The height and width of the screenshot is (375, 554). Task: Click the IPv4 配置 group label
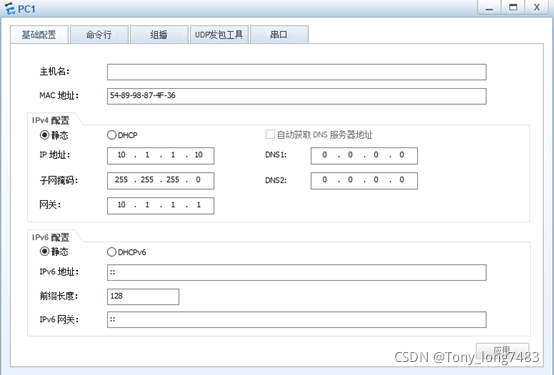(51, 121)
